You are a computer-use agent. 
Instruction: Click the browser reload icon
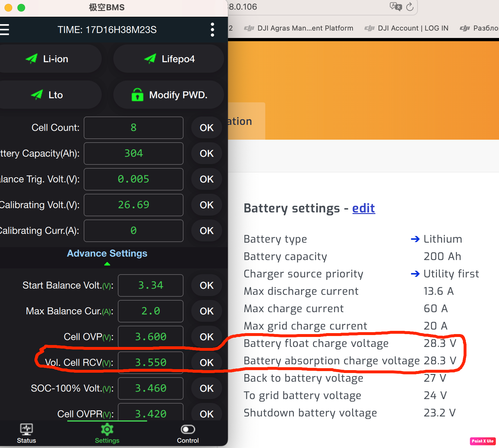click(x=410, y=7)
